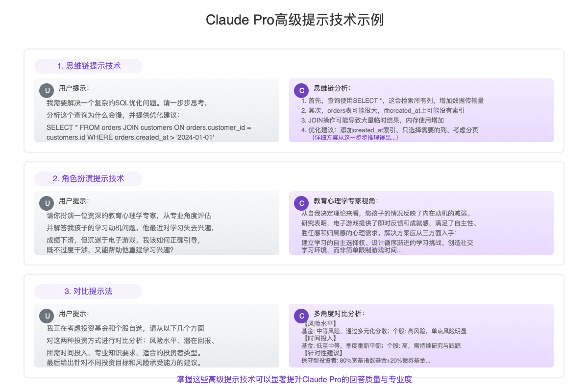
Task: Click the line 学习环境，而非简单限制游戏时间
Action: (352, 250)
